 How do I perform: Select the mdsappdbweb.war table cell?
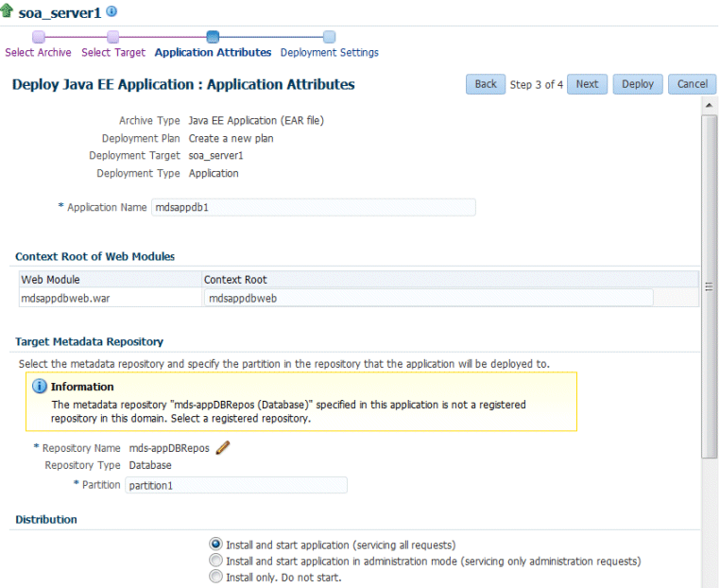[111, 298]
